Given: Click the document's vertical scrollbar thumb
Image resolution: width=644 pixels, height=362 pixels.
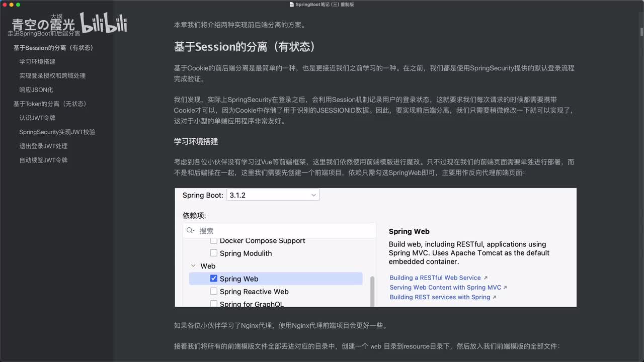Looking at the screenshot, I should click(641, 32).
